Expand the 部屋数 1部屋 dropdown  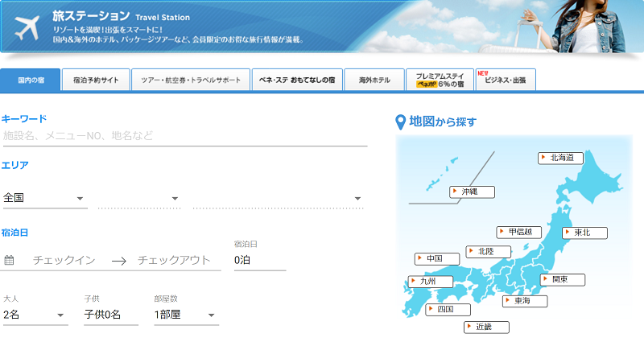(187, 315)
